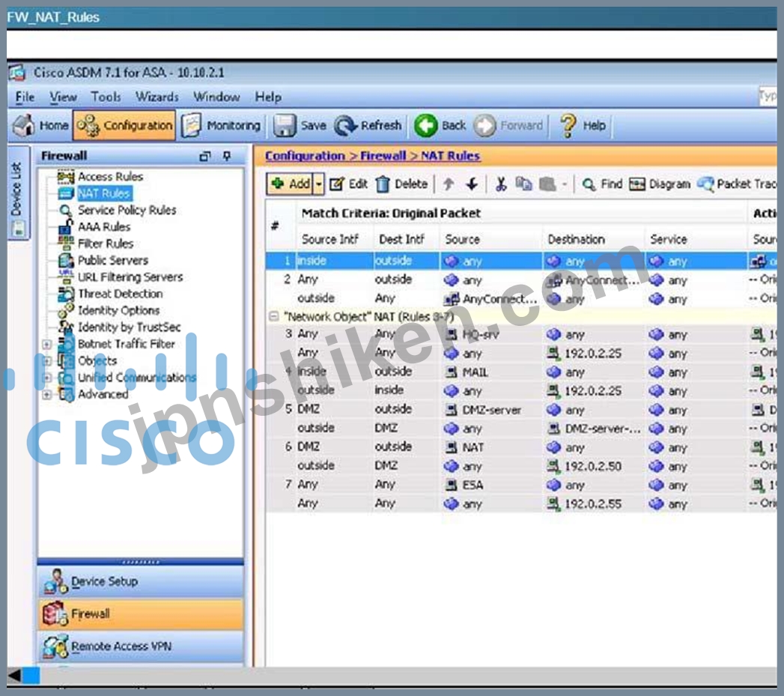This screenshot has height=696, width=784.
Task: Open the Help menu
Action: click(x=268, y=97)
